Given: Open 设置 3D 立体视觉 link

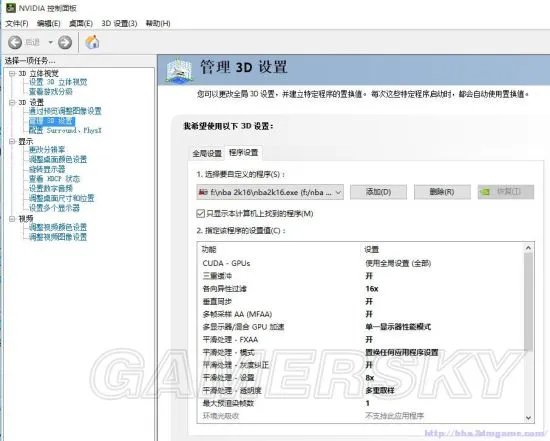Looking at the screenshot, I should [58, 82].
